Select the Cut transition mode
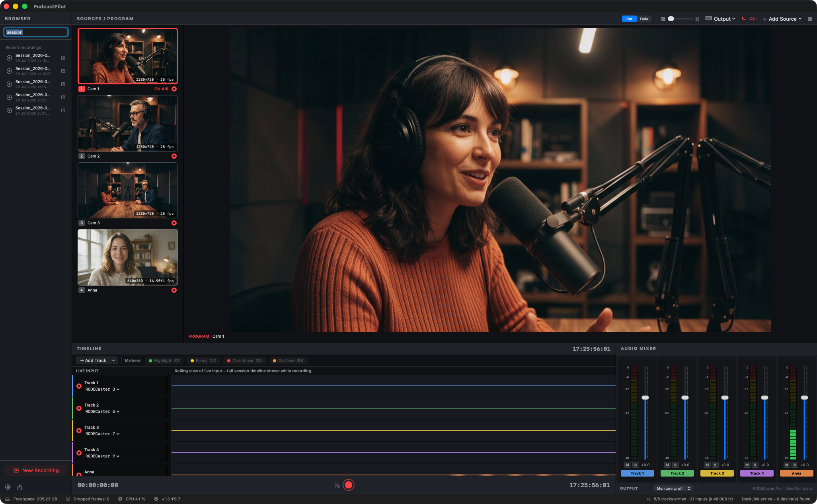Viewport: 817px width, 504px height. coord(629,19)
